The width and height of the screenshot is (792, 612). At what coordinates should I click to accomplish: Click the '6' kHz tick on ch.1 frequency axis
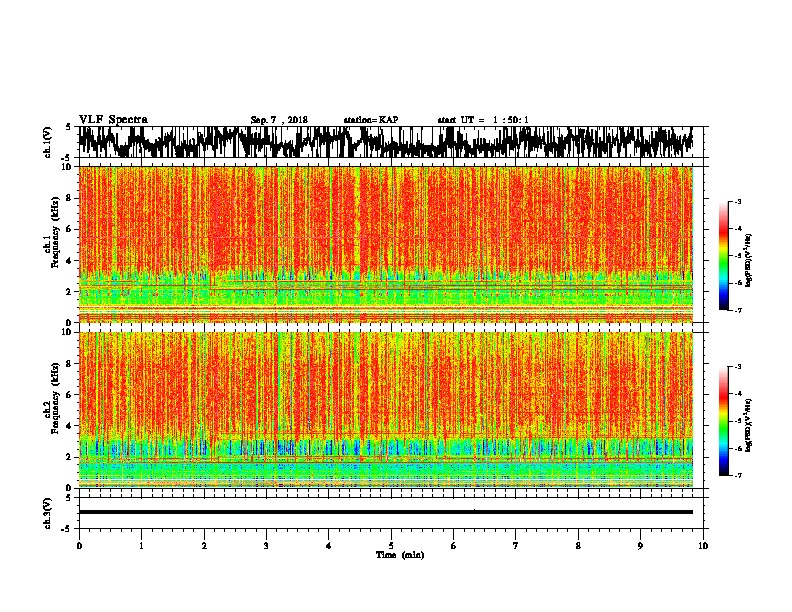tap(70, 229)
